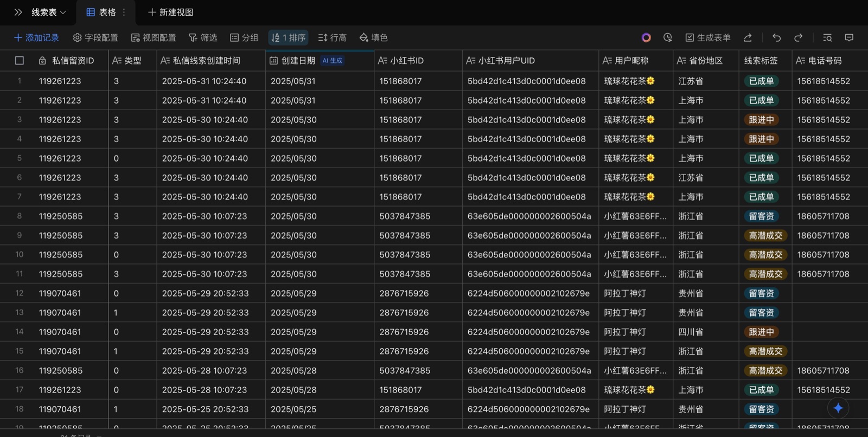Click the colorful AI ring icon
The width and height of the screenshot is (868, 437).
tap(646, 37)
